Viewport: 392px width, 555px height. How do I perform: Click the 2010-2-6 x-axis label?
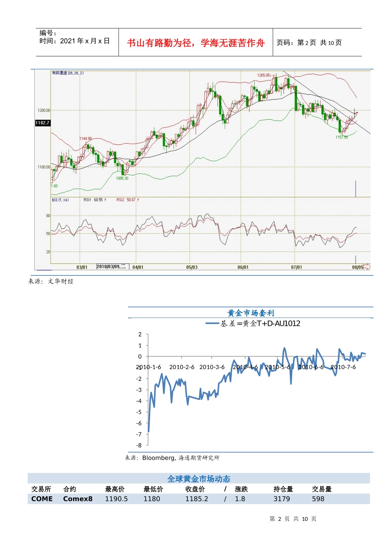[x=182, y=367]
